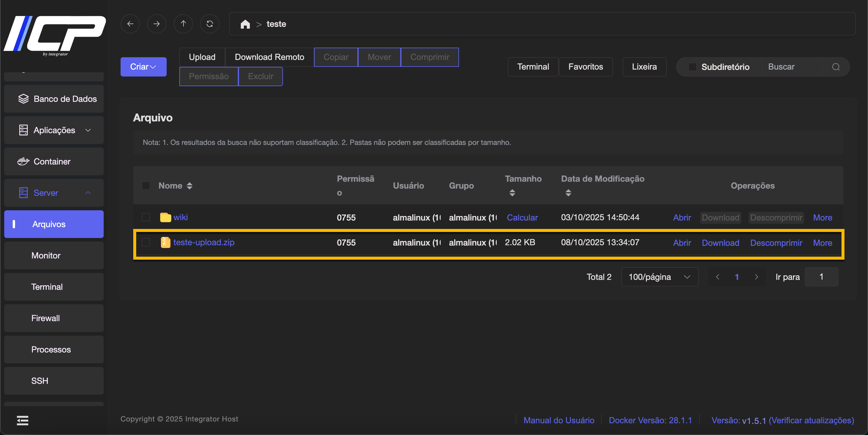Viewport: 868px width, 435px height.
Task: Click the forward navigation arrow
Action: [x=156, y=24]
